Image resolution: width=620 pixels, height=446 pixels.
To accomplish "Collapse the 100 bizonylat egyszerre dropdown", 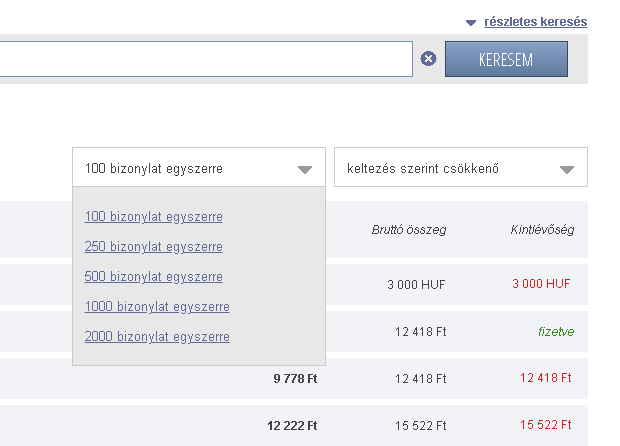I will (198, 169).
